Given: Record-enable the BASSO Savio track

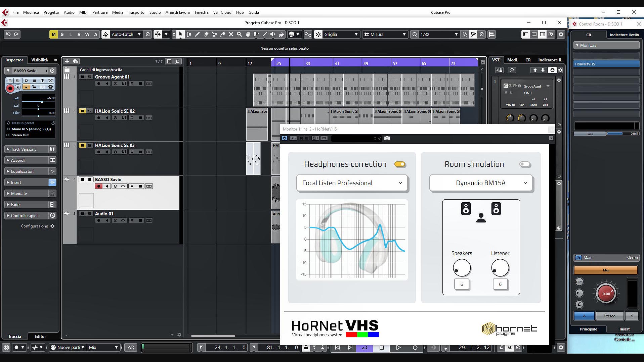Looking at the screenshot, I should click(98, 186).
